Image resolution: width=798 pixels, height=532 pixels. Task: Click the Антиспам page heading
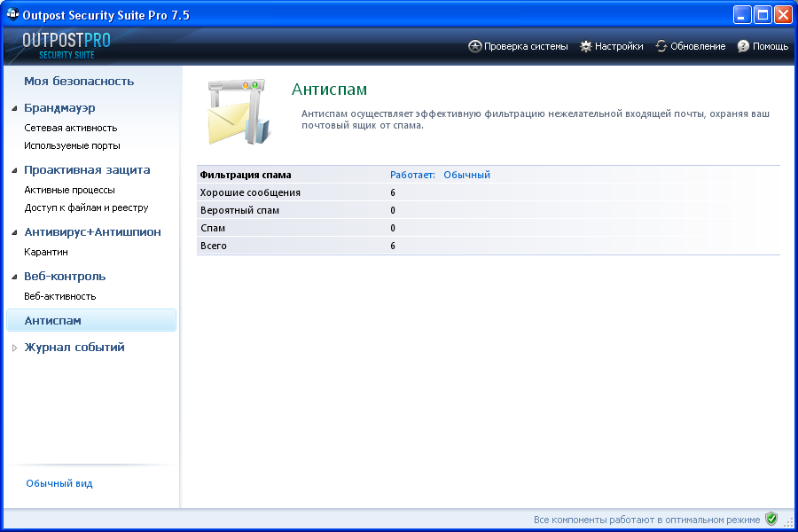pos(329,90)
